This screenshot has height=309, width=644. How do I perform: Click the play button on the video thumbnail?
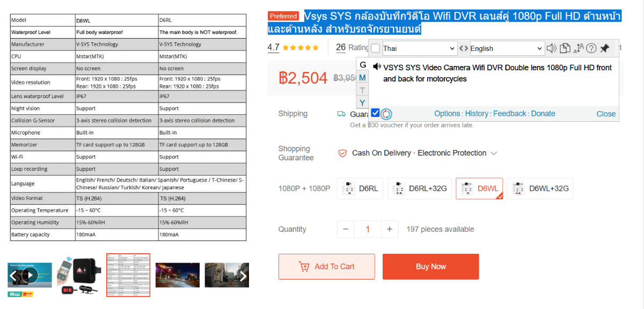pyautogui.click(x=31, y=276)
